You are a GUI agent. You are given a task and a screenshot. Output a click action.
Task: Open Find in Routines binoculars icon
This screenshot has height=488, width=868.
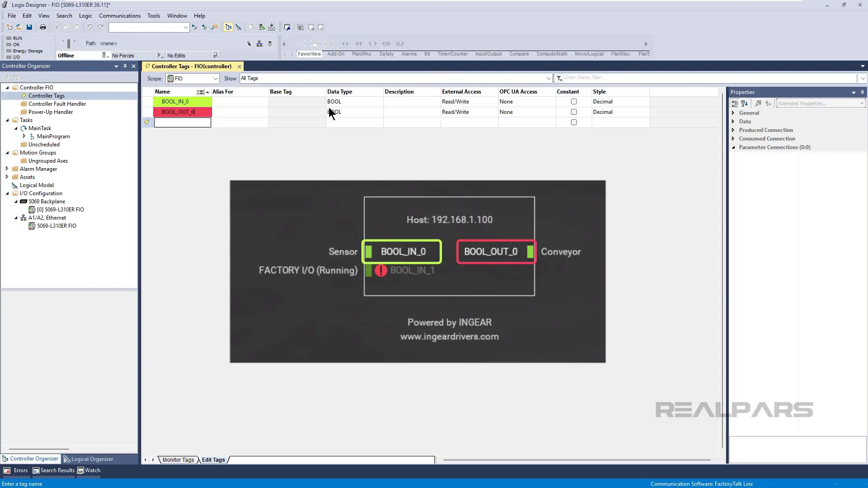(x=215, y=27)
